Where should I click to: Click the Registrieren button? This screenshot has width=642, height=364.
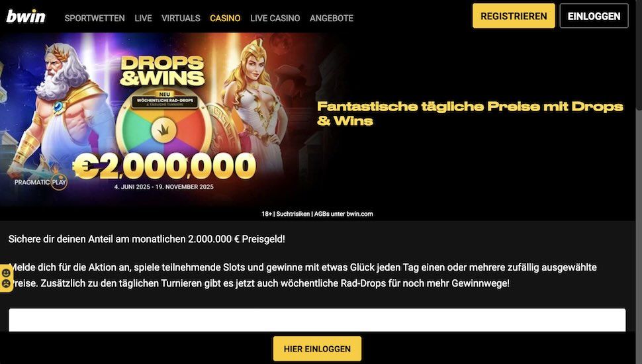tap(514, 16)
